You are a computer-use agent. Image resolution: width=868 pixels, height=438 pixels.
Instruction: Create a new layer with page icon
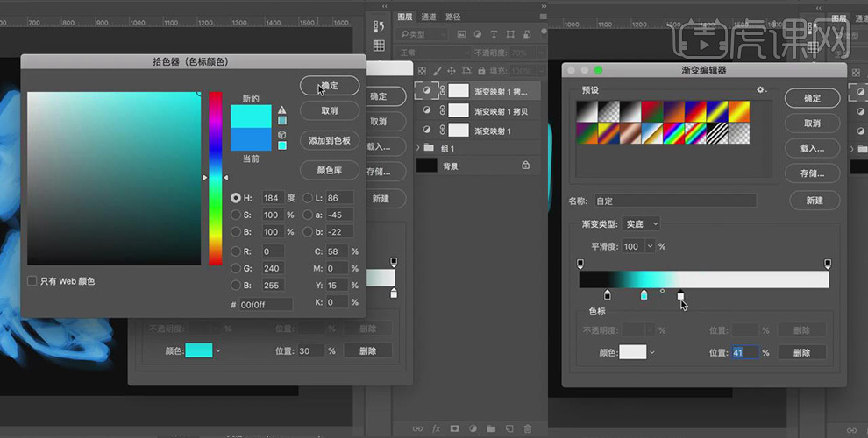509,428
